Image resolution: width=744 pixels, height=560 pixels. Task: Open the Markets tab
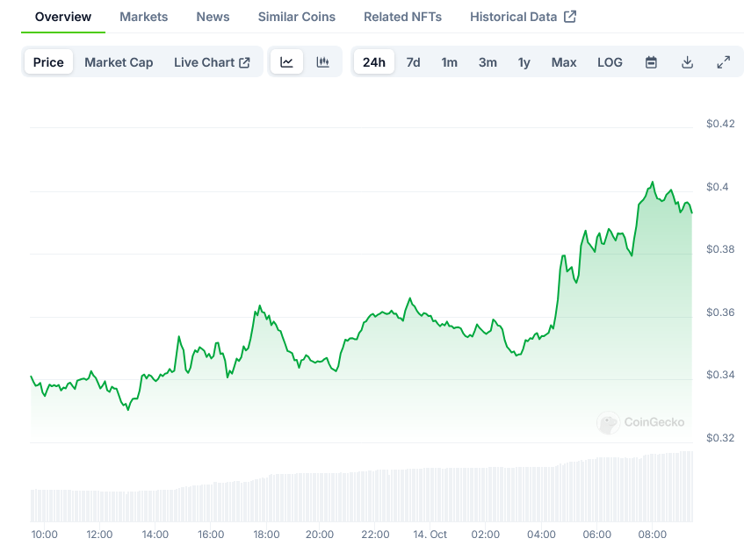tap(143, 17)
